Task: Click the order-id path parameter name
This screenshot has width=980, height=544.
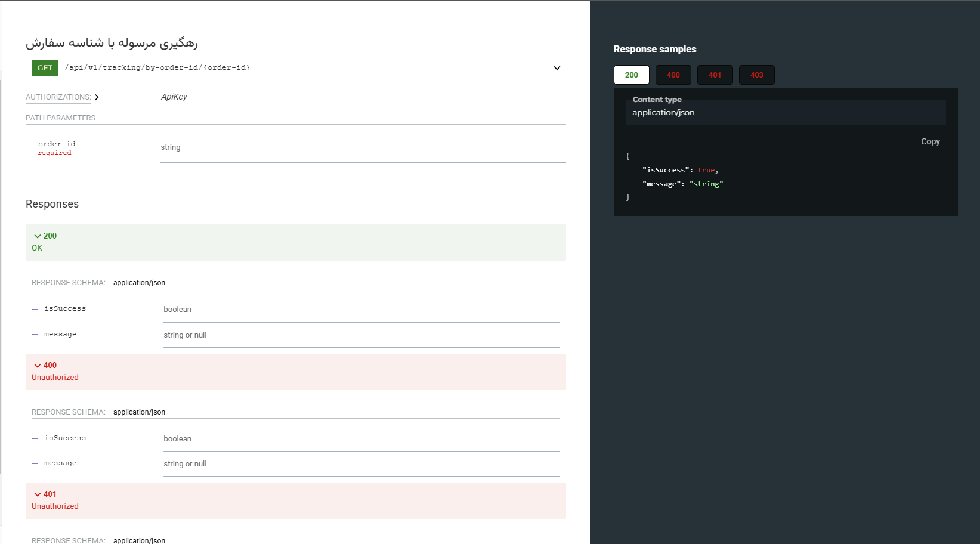Action: click(57, 144)
